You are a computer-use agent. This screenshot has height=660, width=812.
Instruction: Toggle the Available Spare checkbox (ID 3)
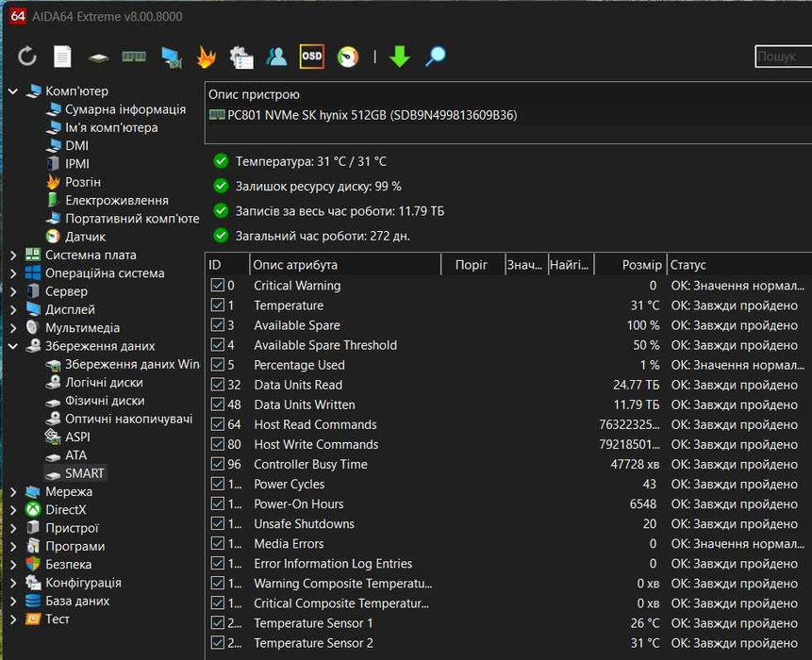coord(218,325)
